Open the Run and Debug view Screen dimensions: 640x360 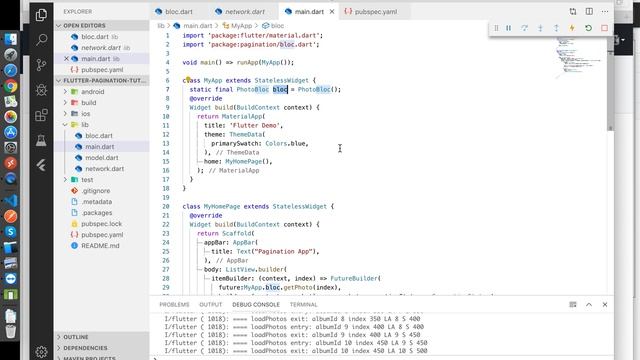(41, 90)
